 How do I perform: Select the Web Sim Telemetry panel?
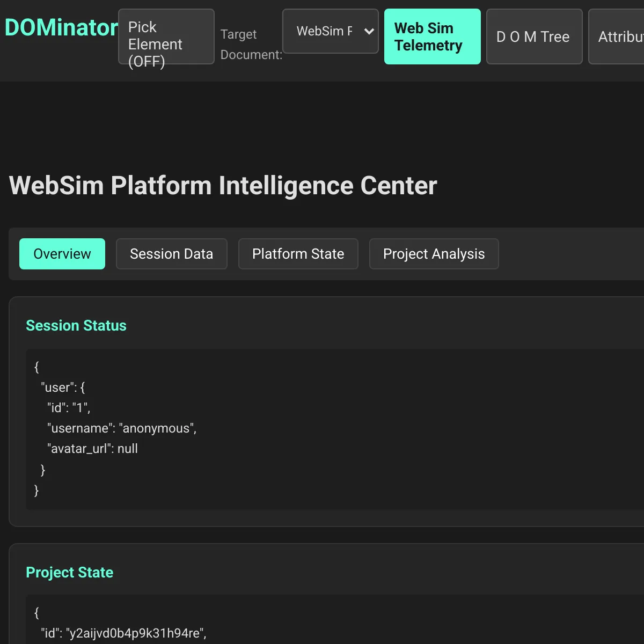point(432,36)
